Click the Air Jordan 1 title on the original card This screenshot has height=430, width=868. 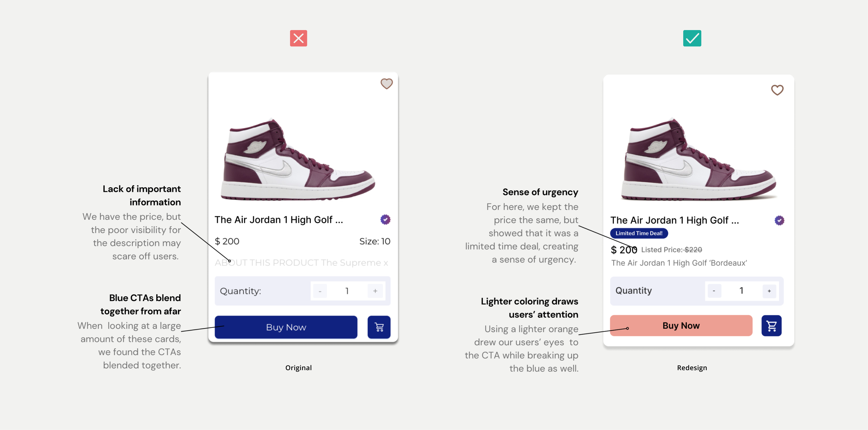click(279, 219)
